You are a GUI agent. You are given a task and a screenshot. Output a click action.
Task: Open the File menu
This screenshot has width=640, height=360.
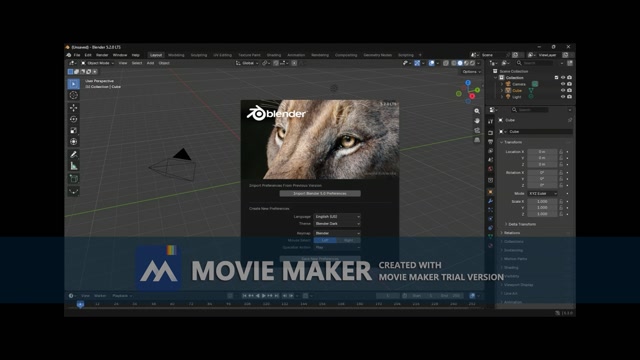click(x=77, y=55)
